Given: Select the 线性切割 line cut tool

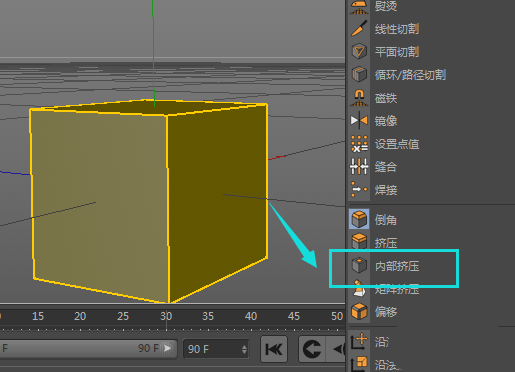Looking at the screenshot, I should point(385,29).
